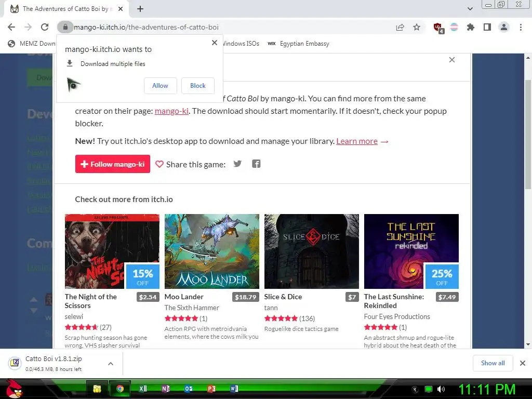Click the $2.54 price tag

(148, 297)
